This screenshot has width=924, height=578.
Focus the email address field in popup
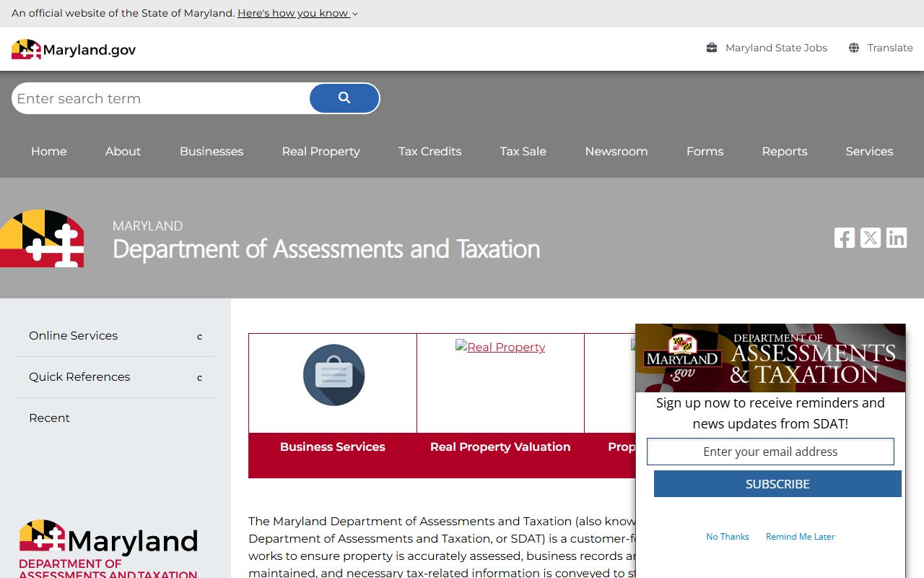coord(770,452)
